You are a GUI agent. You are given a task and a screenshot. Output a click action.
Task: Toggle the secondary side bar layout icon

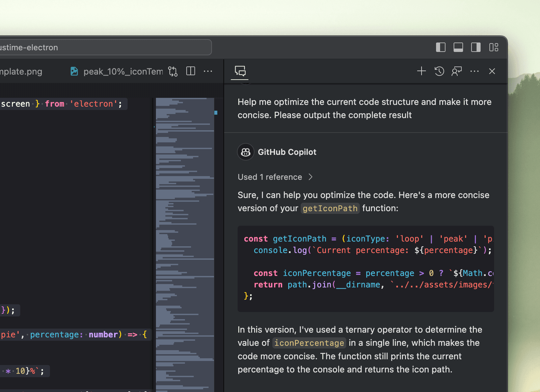[476, 47]
